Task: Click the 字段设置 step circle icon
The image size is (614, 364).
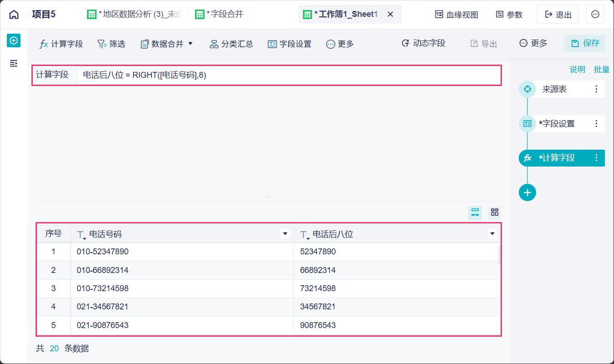Action: coord(527,123)
